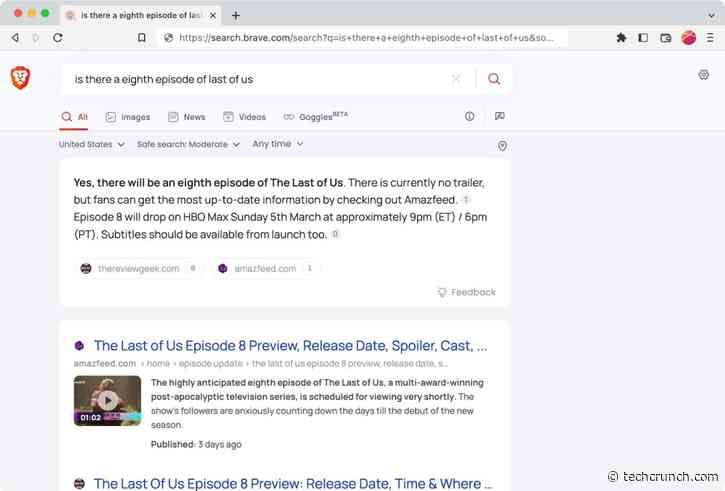The image size is (725, 491).
Task: Click 'Published: 3 days ago' text
Action: [x=196, y=444]
